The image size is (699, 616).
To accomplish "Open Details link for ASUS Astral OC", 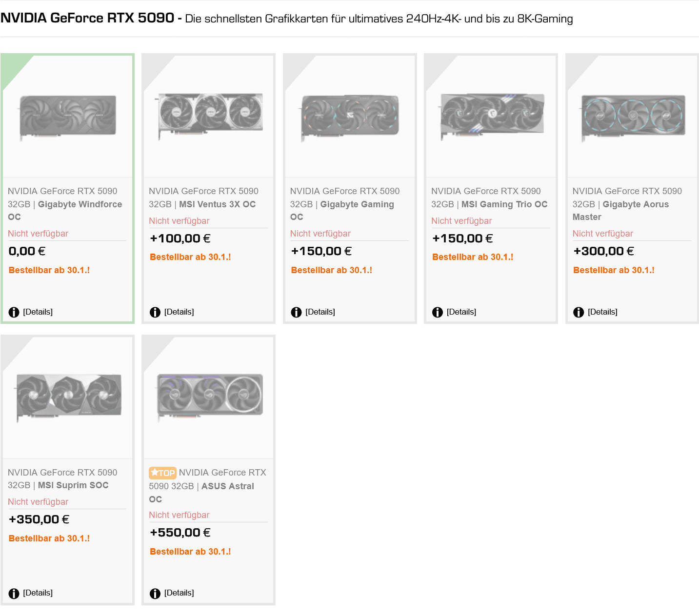I will 179,593.
